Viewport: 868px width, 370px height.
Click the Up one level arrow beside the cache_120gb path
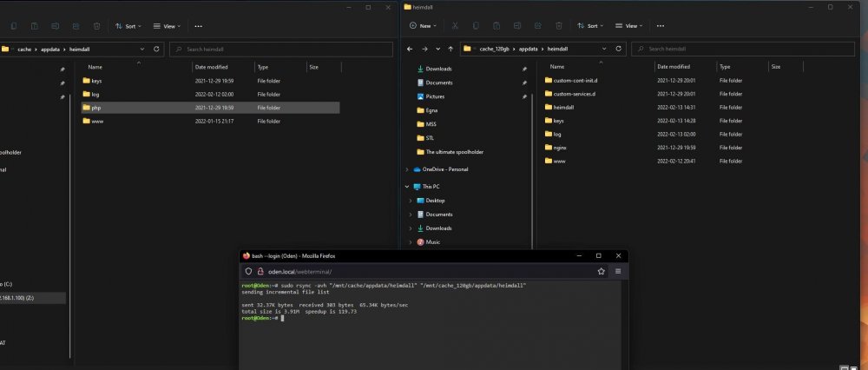coord(450,49)
